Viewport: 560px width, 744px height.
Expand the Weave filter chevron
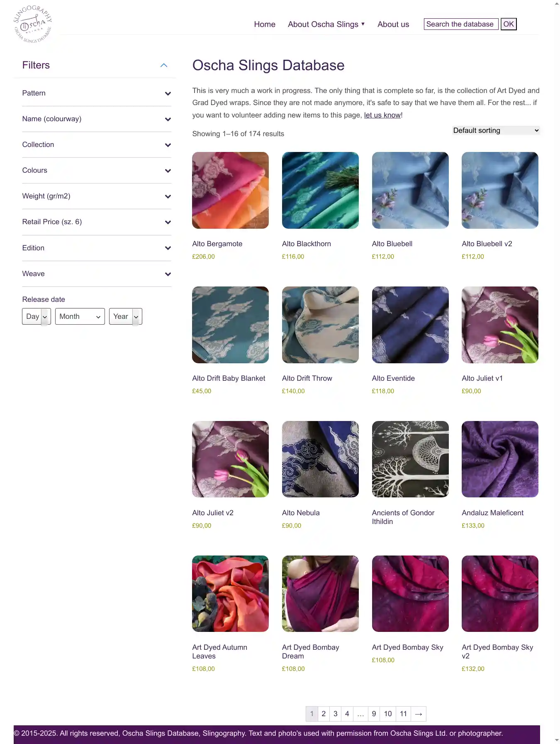pyautogui.click(x=168, y=274)
